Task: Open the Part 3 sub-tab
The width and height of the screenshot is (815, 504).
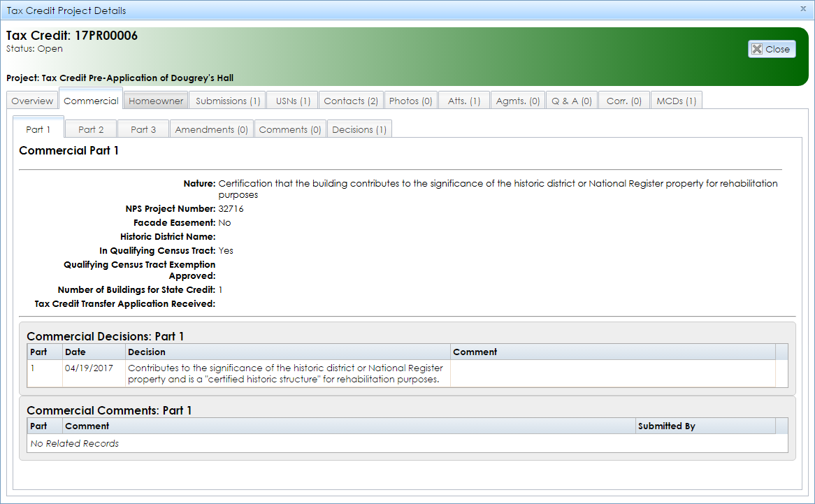Action: [x=143, y=129]
